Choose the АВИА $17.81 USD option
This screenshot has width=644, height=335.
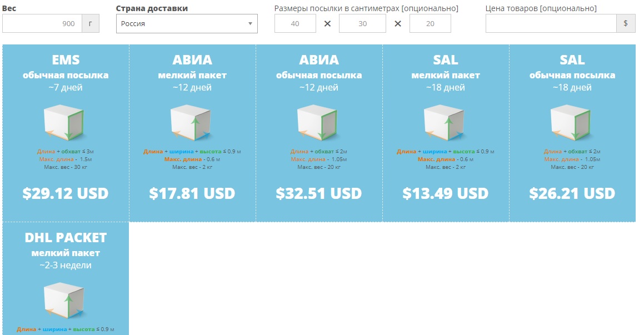coord(192,193)
